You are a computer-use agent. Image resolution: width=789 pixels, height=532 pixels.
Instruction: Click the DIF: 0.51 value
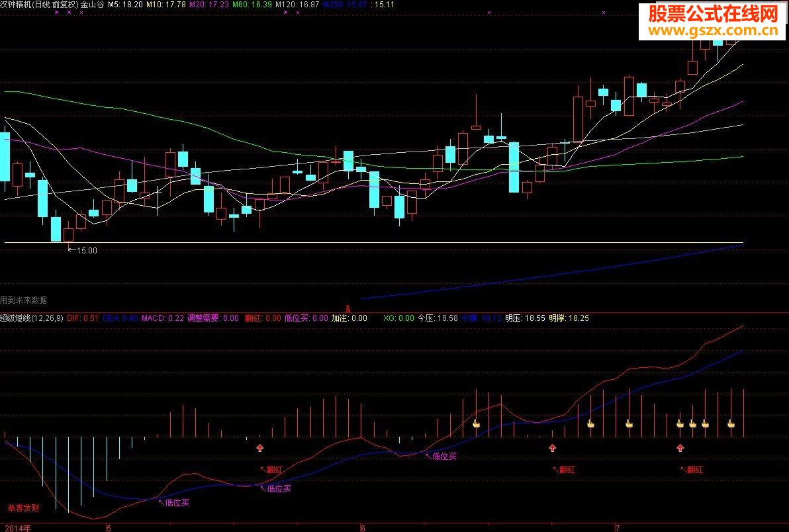tap(83, 318)
